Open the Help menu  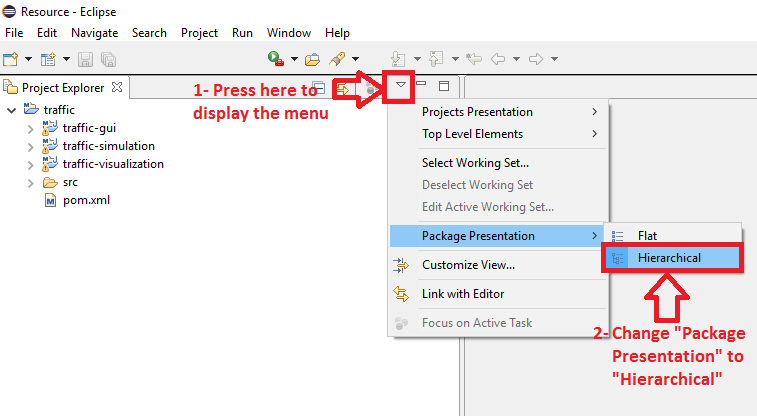click(337, 33)
